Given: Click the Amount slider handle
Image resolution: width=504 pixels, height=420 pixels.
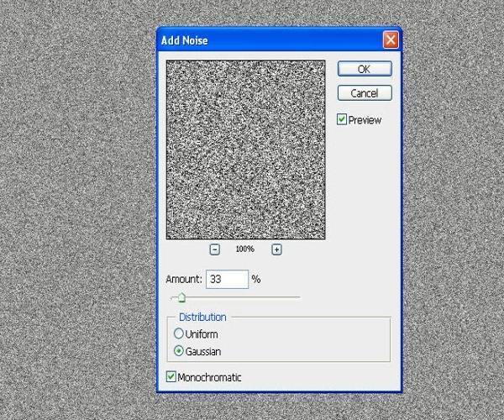Looking at the screenshot, I should pos(181,297).
